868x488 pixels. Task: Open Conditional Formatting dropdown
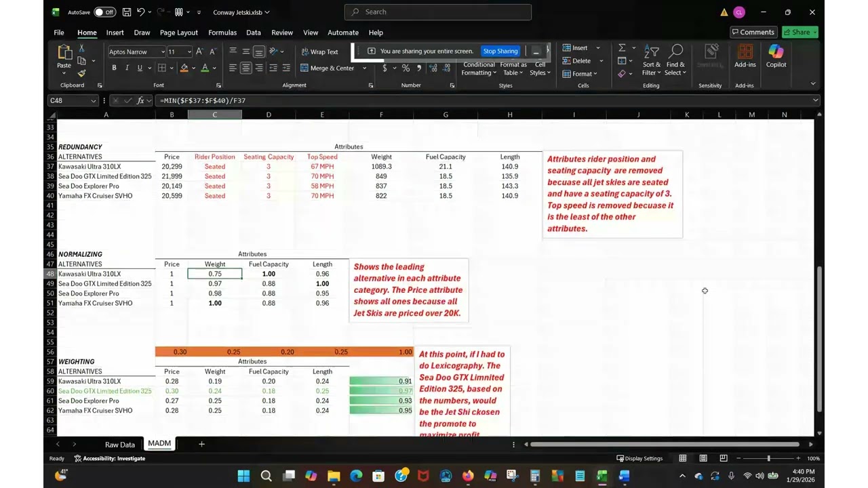pos(479,68)
